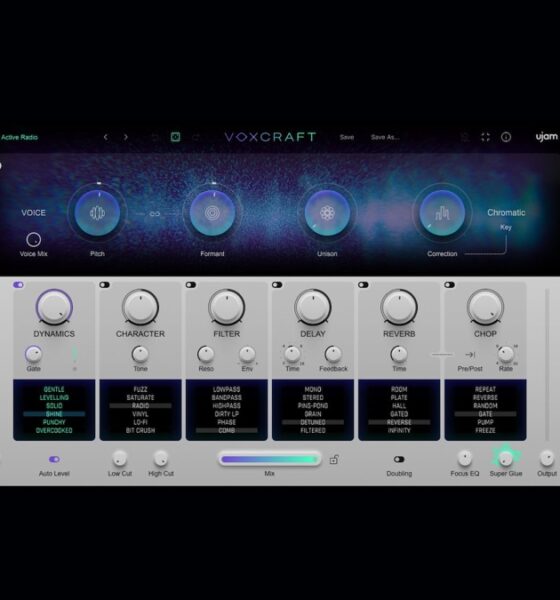Viewport: 560px width, 600px height.
Task: Enable the Chop module switch
Action: [x=449, y=285]
